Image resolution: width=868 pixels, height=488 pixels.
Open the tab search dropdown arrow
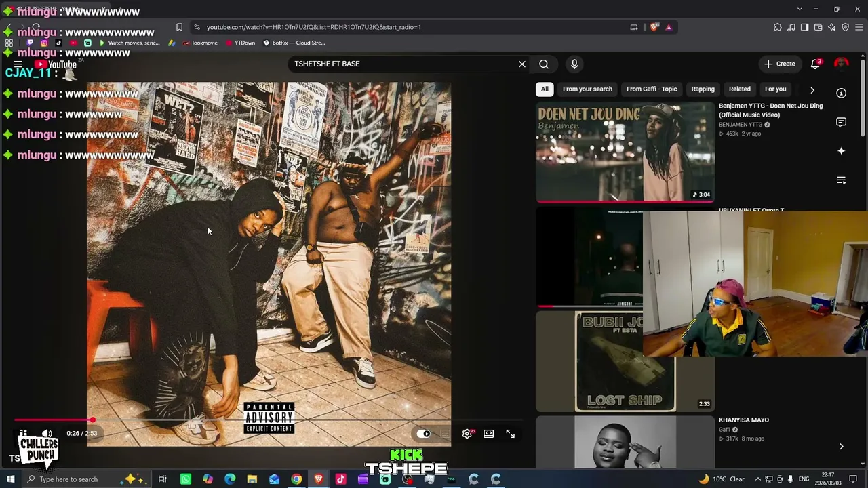pos(800,9)
